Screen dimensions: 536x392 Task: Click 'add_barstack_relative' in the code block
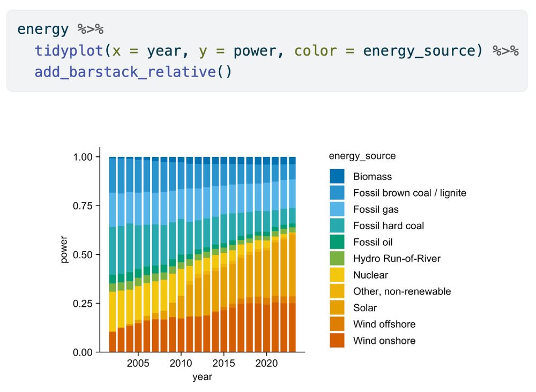[125, 72]
